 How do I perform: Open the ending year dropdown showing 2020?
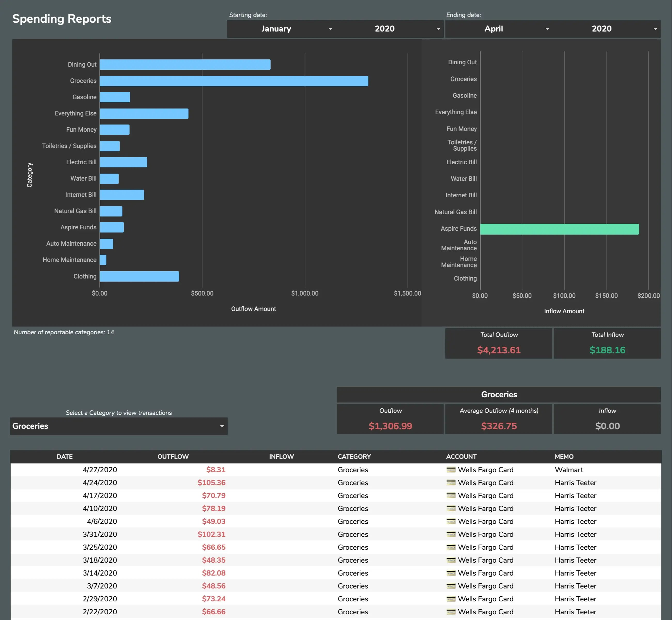tap(607, 29)
